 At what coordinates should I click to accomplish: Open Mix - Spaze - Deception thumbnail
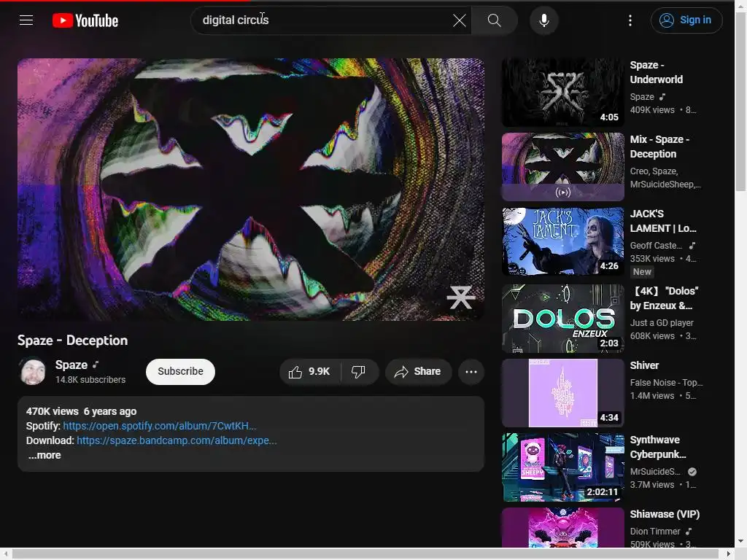pos(563,167)
